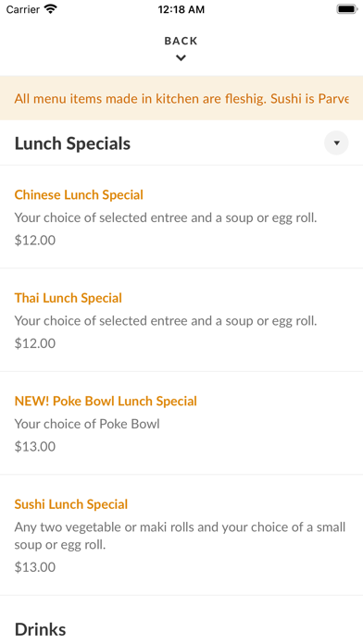This screenshot has width=363, height=644.
Task: Tap the down chevron below BACK
Action: click(181, 58)
